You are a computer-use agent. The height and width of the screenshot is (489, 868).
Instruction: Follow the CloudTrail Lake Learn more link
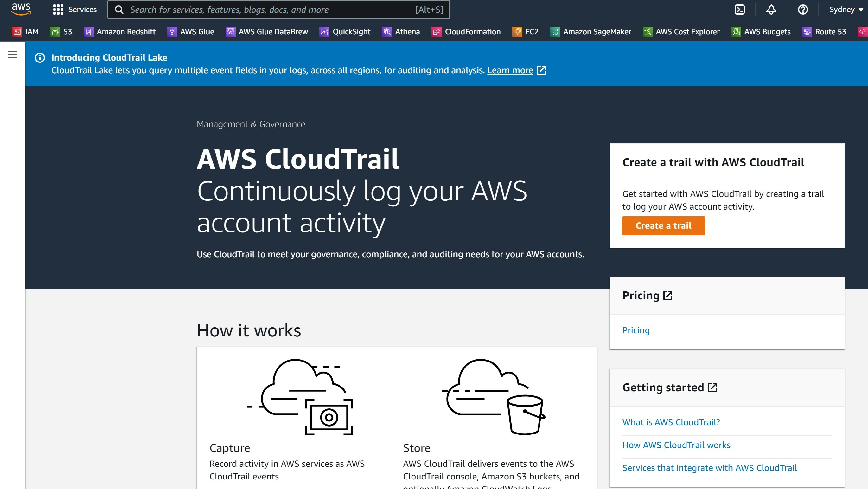click(x=510, y=70)
